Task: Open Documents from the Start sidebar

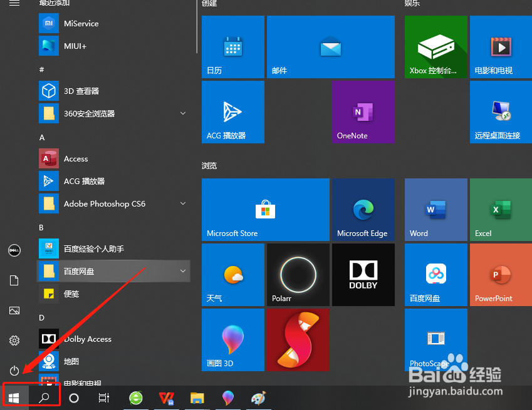Action: 14,280
